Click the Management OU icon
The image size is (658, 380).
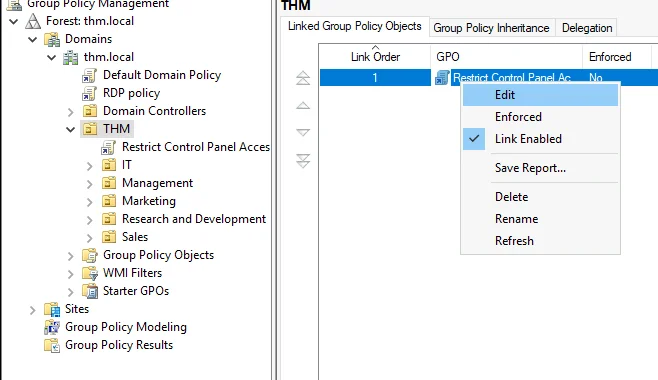tap(109, 183)
